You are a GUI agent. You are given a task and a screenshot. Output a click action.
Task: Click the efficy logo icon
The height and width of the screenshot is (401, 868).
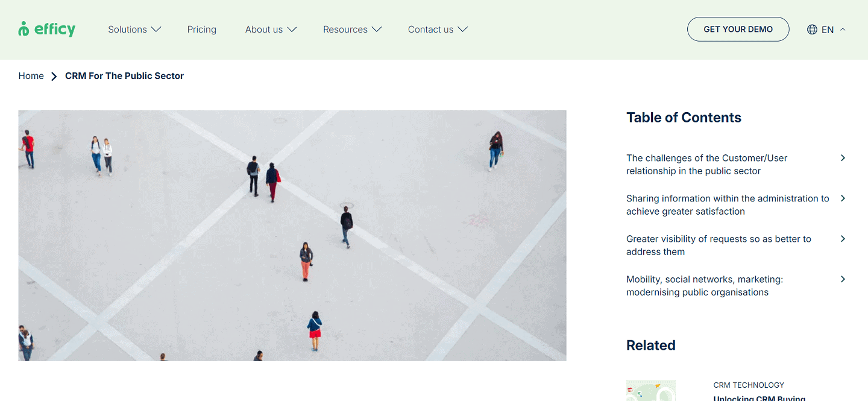tap(24, 29)
